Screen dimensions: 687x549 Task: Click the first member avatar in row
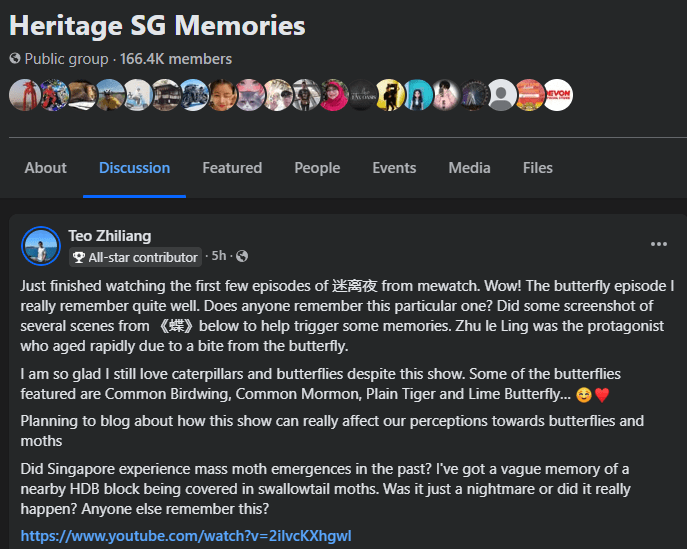point(24,95)
